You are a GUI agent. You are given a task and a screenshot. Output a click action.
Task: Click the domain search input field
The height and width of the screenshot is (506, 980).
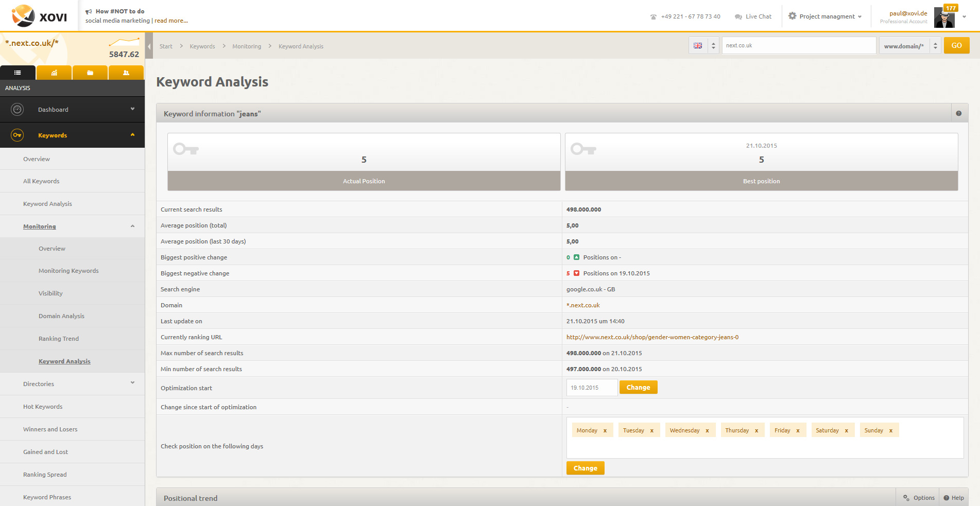[x=799, y=45]
